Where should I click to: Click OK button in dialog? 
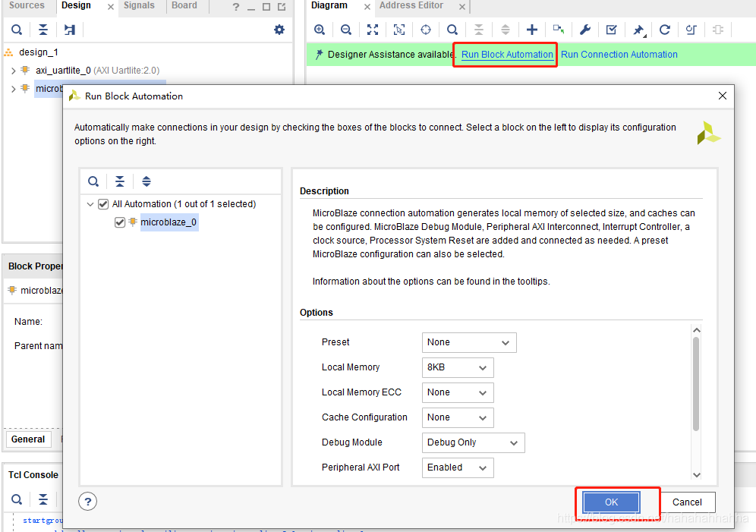611,502
